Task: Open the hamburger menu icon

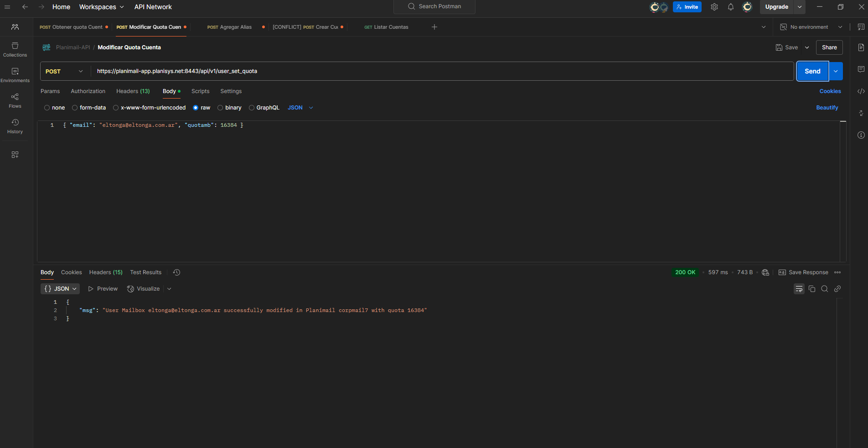Action: tap(7, 7)
